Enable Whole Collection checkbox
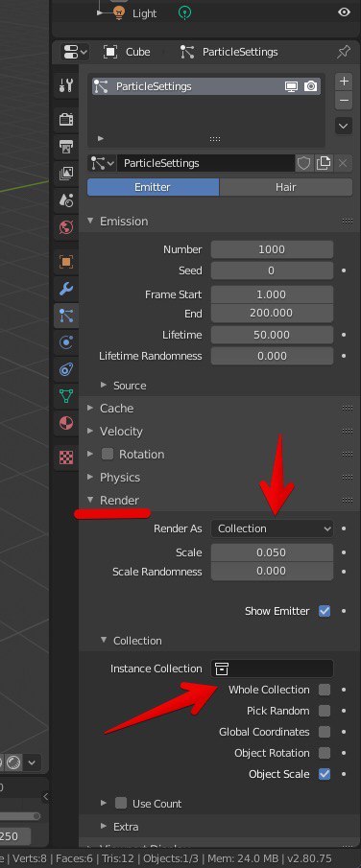Viewport: 361px width, 868px height. click(x=325, y=690)
